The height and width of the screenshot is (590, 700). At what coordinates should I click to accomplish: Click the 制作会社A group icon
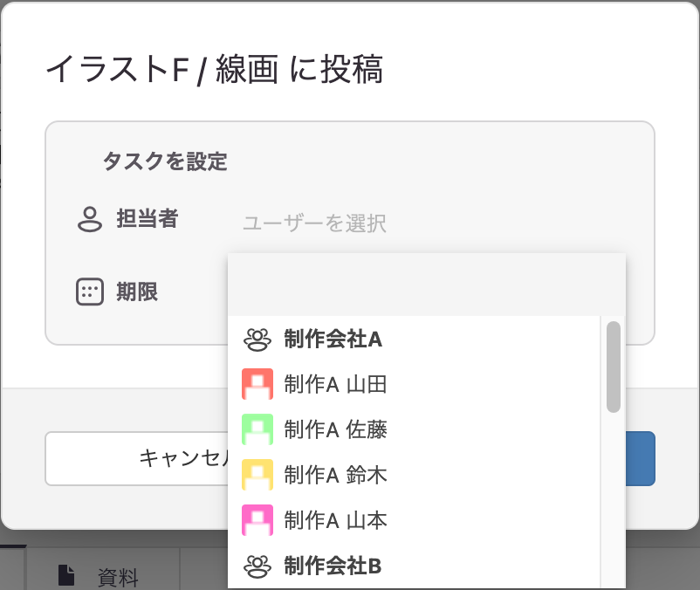(x=257, y=340)
